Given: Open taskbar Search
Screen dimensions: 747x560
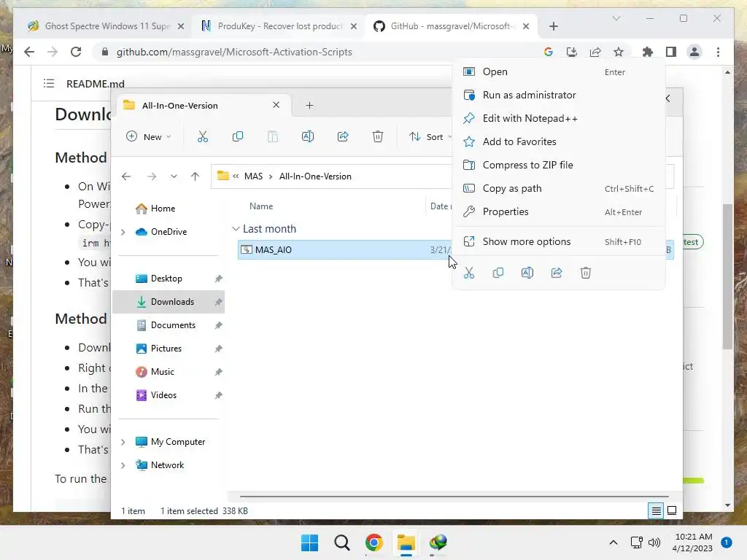Looking at the screenshot, I should [342, 542].
